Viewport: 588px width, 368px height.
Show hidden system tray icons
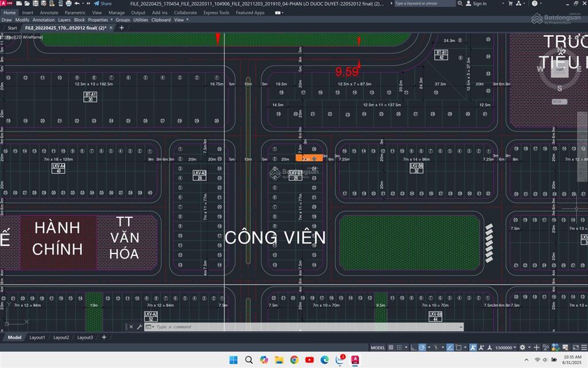[x=527, y=360]
